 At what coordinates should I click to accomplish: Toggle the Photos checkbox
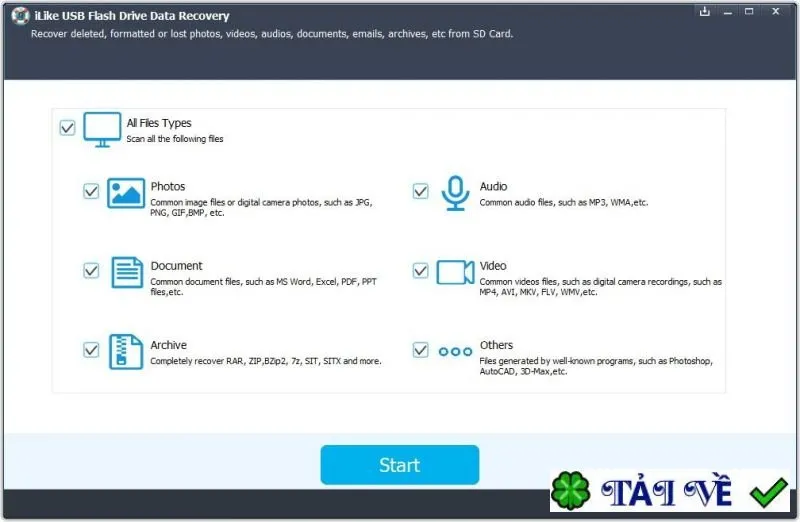tap(91, 191)
